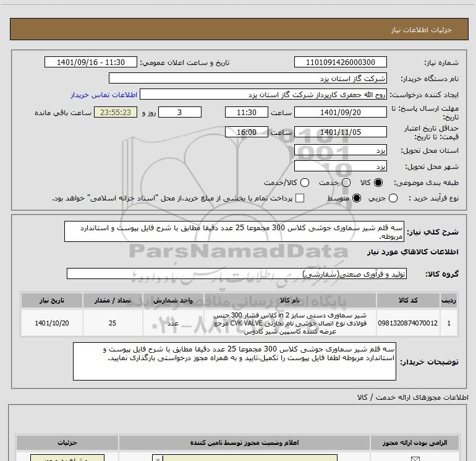
Task: Click the الزامی بودن ارائه مجوز header
Action: pyautogui.click(x=415, y=442)
